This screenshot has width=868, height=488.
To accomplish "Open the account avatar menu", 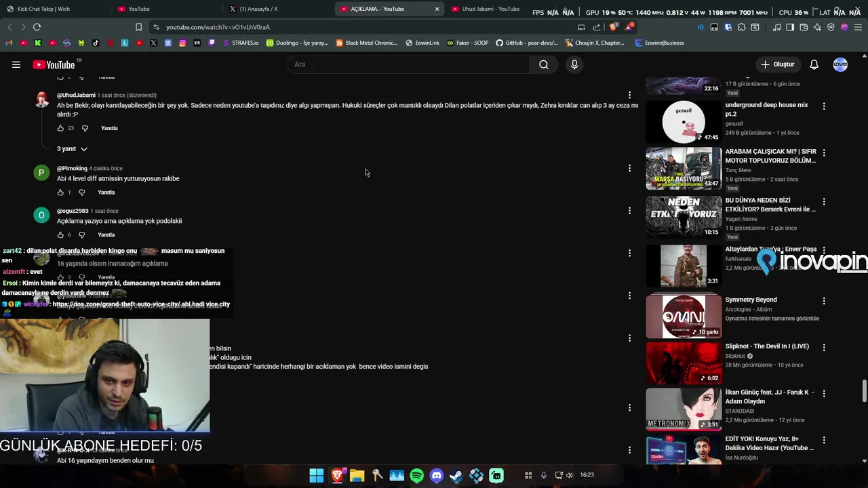I will coord(840,64).
